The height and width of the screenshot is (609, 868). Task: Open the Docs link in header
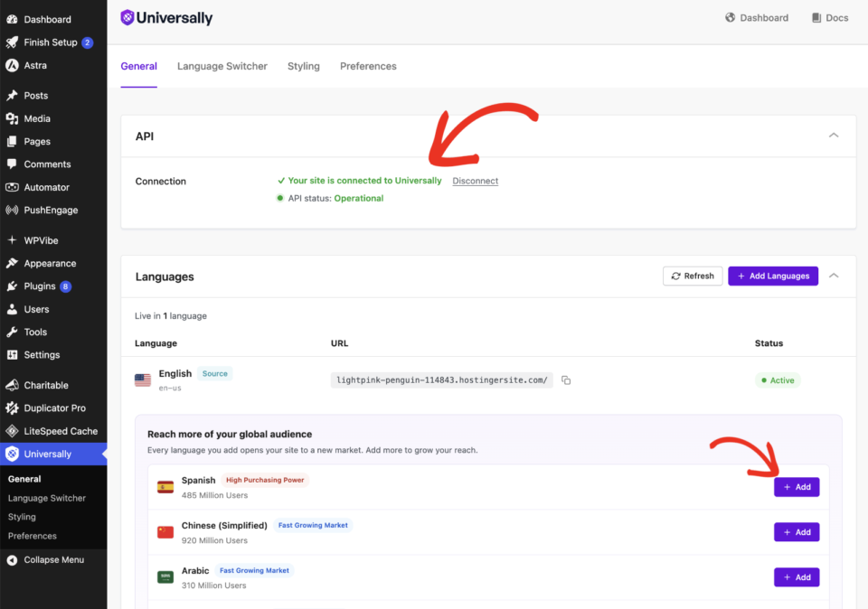pos(830,18)
